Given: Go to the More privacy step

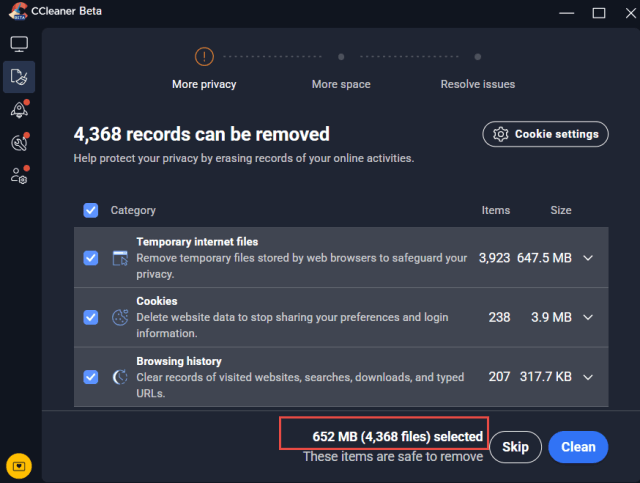Looking at the screenshot, I should [204, 85].
